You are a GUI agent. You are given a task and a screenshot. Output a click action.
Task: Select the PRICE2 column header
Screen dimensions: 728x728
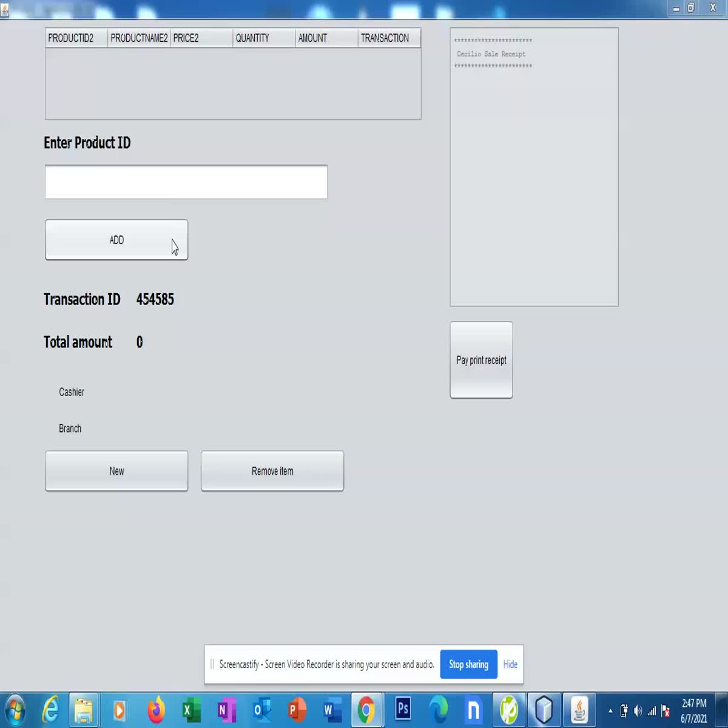pyautogui.click(x=201, y=38)
